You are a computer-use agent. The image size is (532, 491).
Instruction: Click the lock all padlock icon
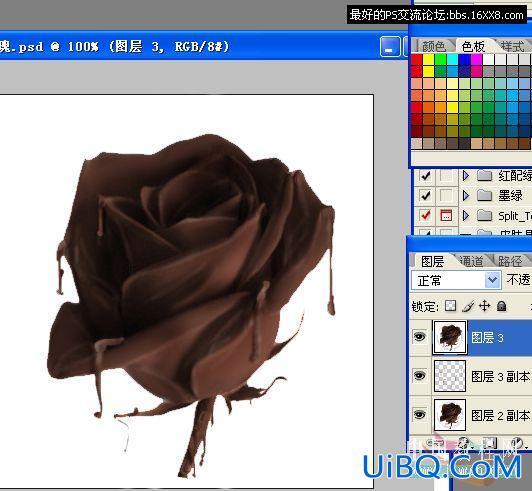(x=501, y=306)
